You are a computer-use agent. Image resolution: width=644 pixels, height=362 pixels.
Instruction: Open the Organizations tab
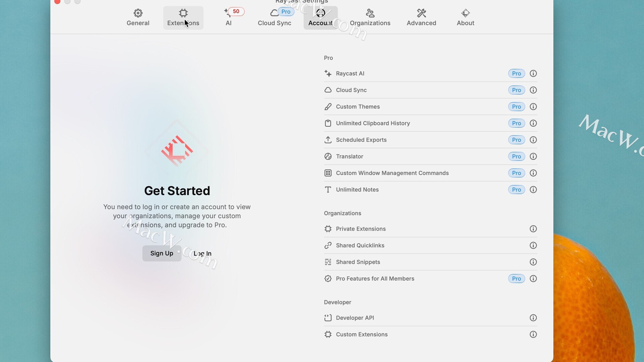[x=370, y=17]
